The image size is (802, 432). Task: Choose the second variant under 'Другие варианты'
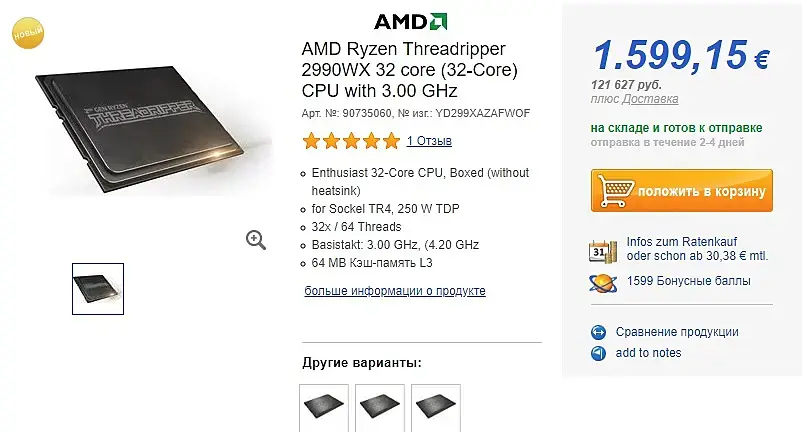click(x=381, y=407)
